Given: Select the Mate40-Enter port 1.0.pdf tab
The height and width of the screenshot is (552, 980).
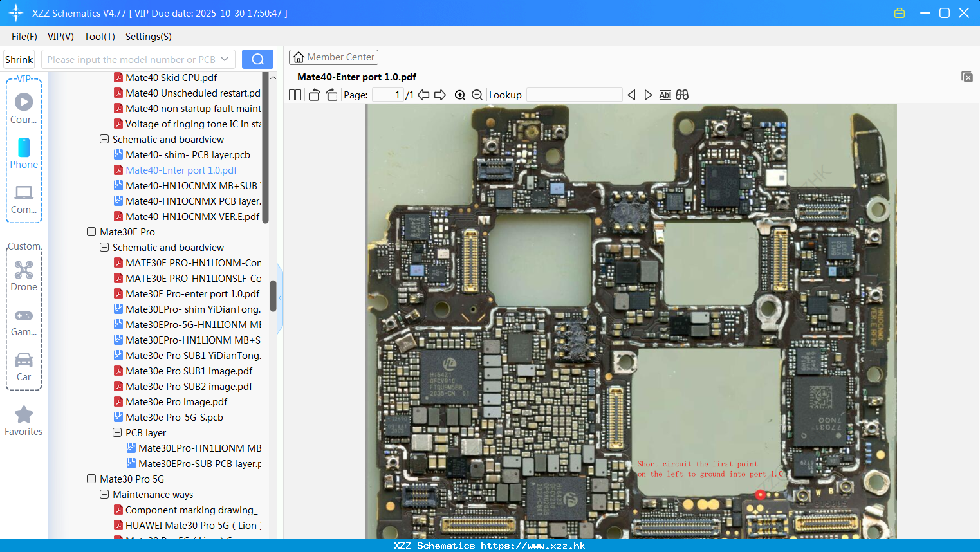Looking at the screenshot, I should click(x=356, y=77).
